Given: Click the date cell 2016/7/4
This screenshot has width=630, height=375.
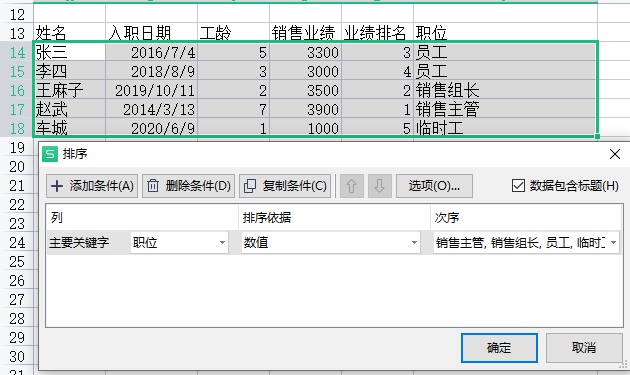Looking at the screenshot, I should (151, 52).
